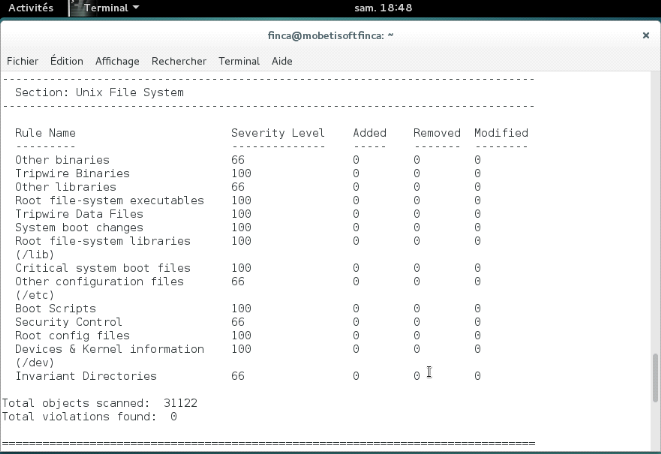Click severity 66 for Invariant Directories

pyautogui.click(x=238, y=376)
